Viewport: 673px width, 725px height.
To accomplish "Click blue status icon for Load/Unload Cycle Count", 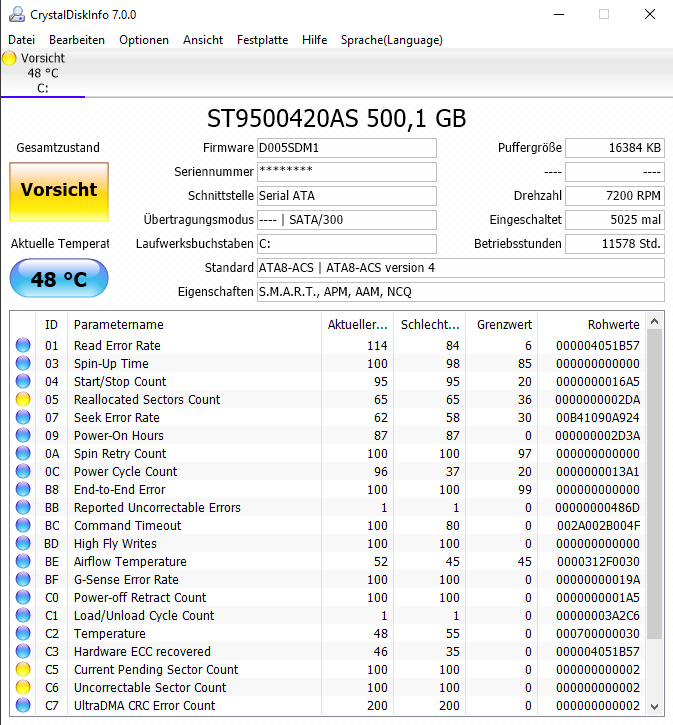I will [23, 615].
